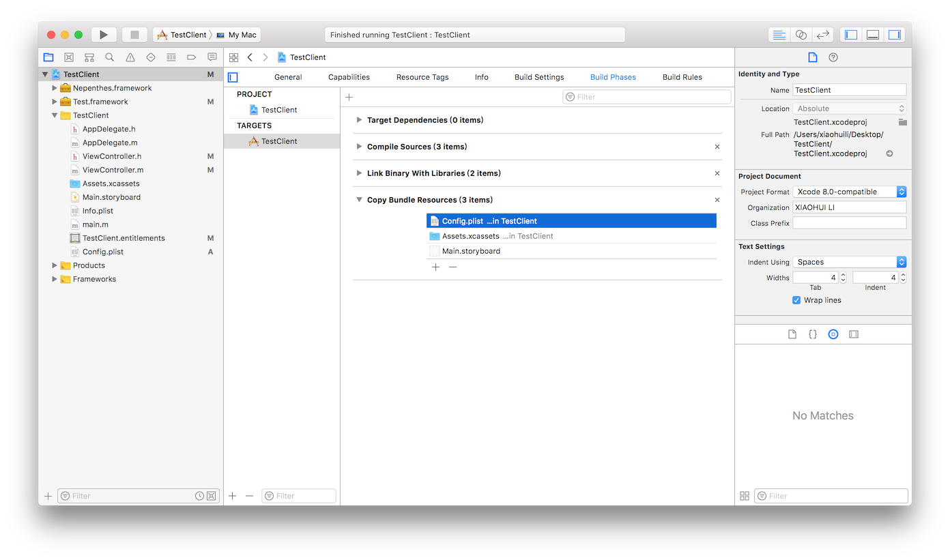Show the File Template library
The image size is (950, 560).
792,334
